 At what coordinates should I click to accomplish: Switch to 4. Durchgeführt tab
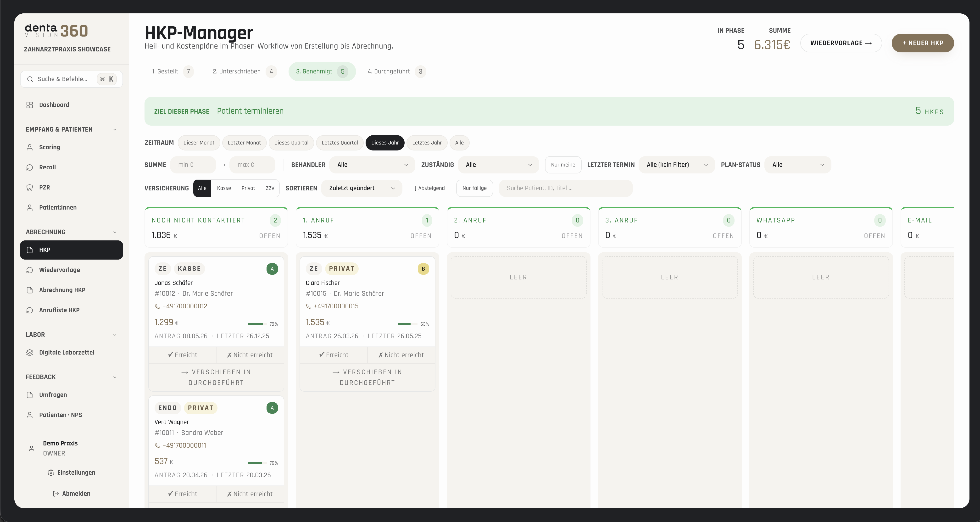pos(396,72)
